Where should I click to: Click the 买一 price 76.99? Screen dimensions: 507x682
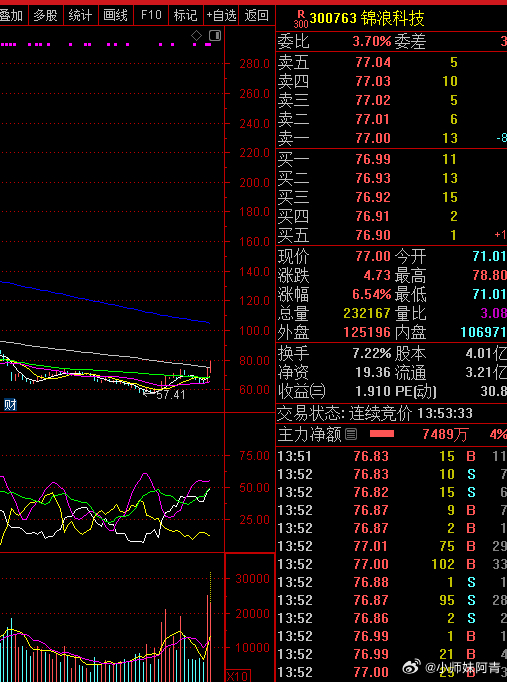pos(373,159)
